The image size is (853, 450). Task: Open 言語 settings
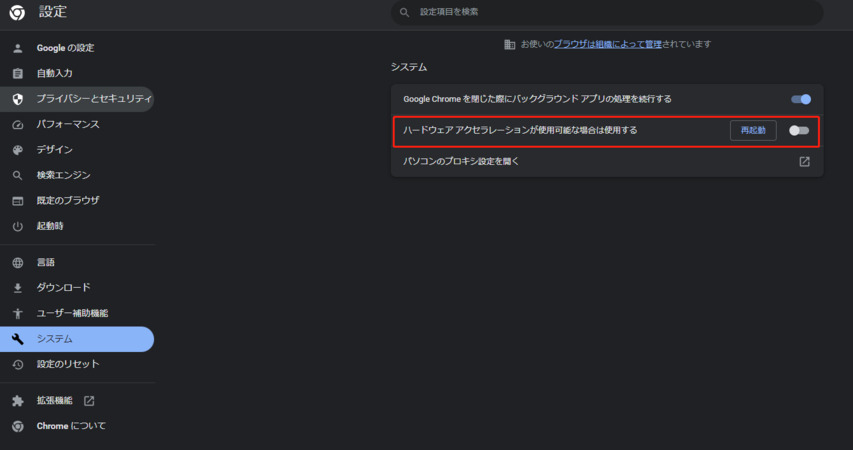pyautogui.click(x=77, y=262)
